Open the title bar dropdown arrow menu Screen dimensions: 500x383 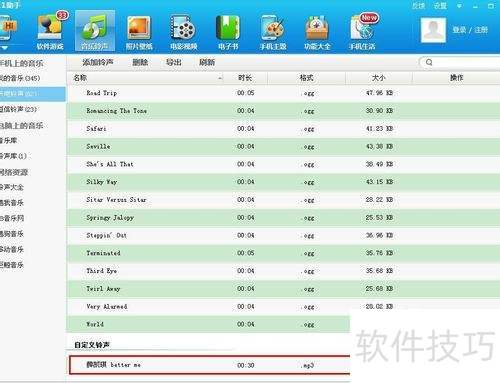pos(459,6)
